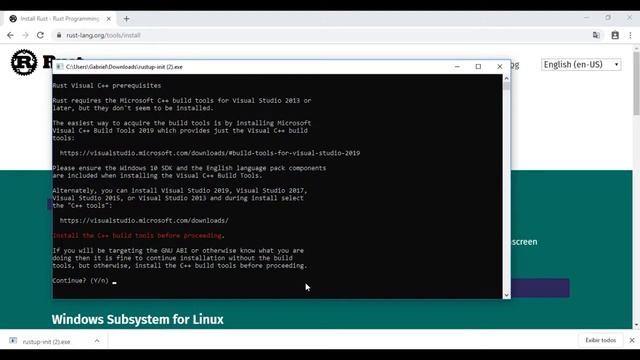The image size is (640, 360).
Task: Open a new browser tab
Action: tap(127, 19)
